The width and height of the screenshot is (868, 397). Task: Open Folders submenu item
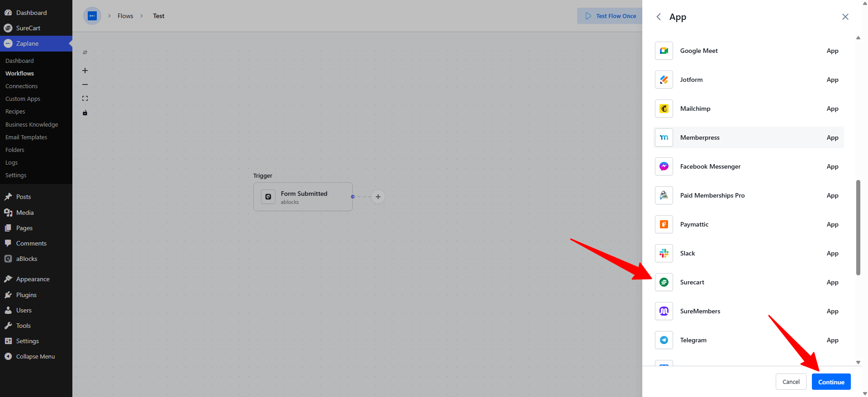coord(14,150)
